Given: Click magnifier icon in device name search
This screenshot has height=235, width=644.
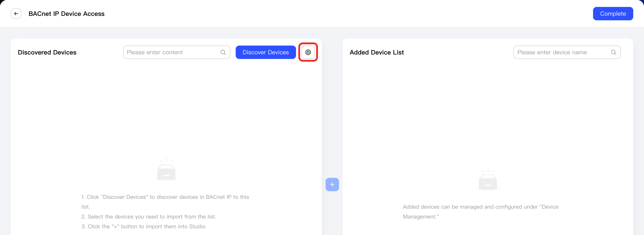Looking at the screenshot, I should pyautogui.click(x=614, y=52).
